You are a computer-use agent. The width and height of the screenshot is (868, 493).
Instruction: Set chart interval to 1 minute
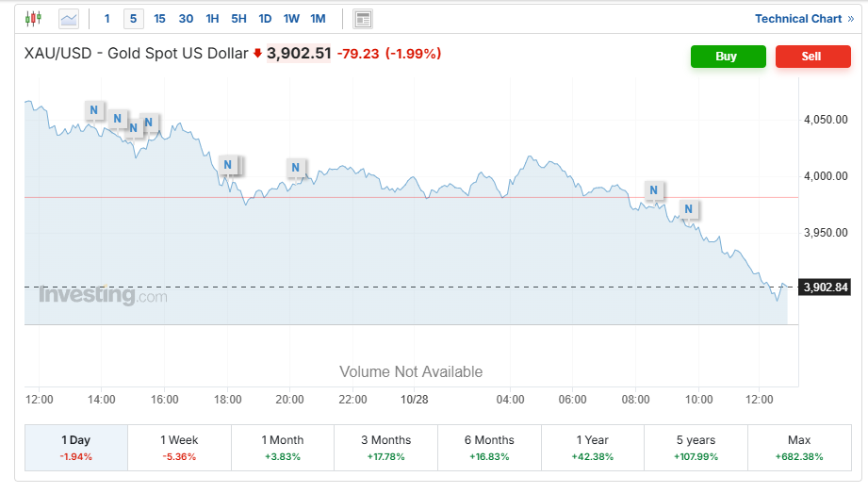point(107,19)
